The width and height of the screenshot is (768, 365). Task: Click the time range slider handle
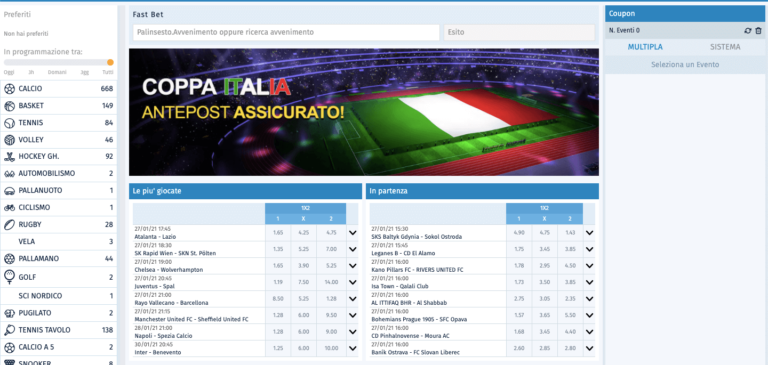tap(110, 62)
